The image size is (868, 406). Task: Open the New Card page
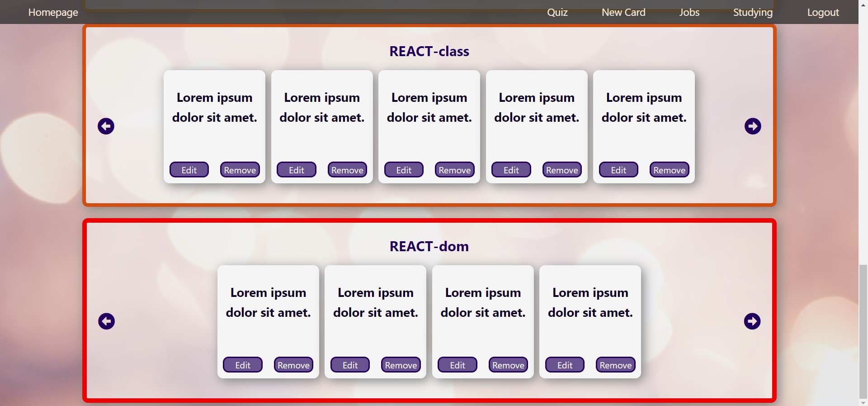[623, 12]
